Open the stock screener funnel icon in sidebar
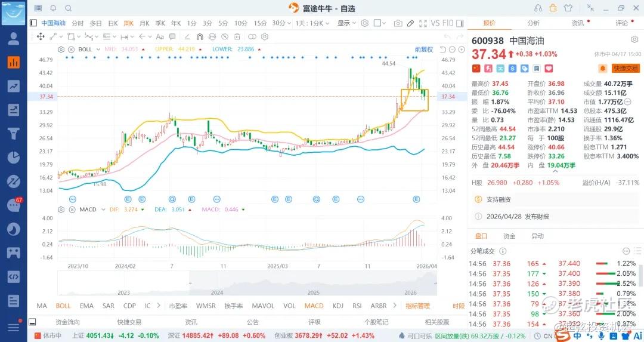The height and width of the screenshot is (342, 644). point(14,134)
